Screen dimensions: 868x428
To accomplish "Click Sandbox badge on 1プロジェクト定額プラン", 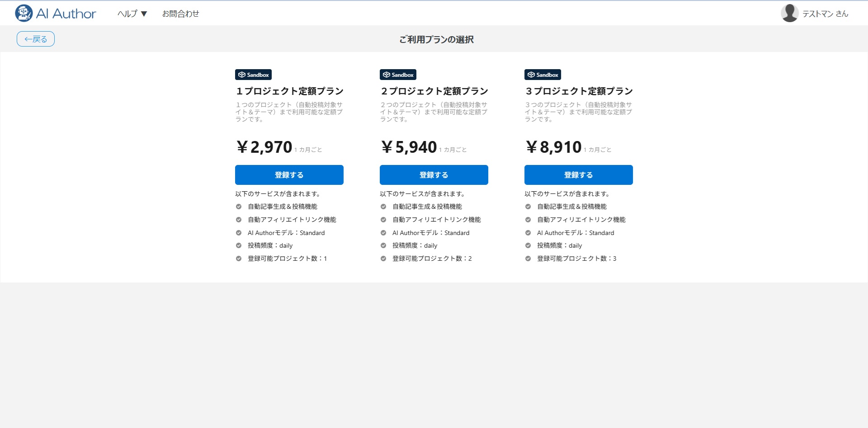I will point(253,75).
